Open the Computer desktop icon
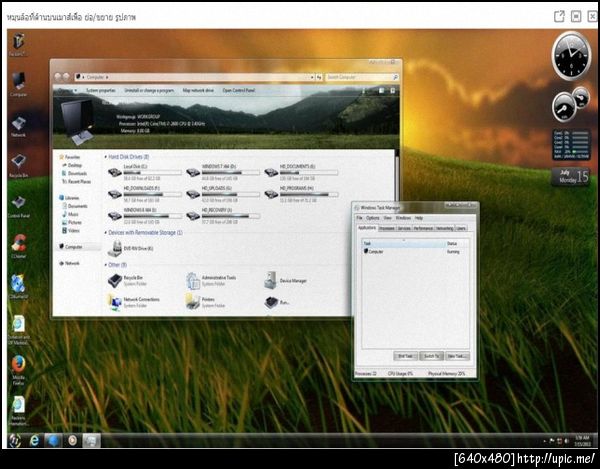The image size is (600, 469). (19, 81)
